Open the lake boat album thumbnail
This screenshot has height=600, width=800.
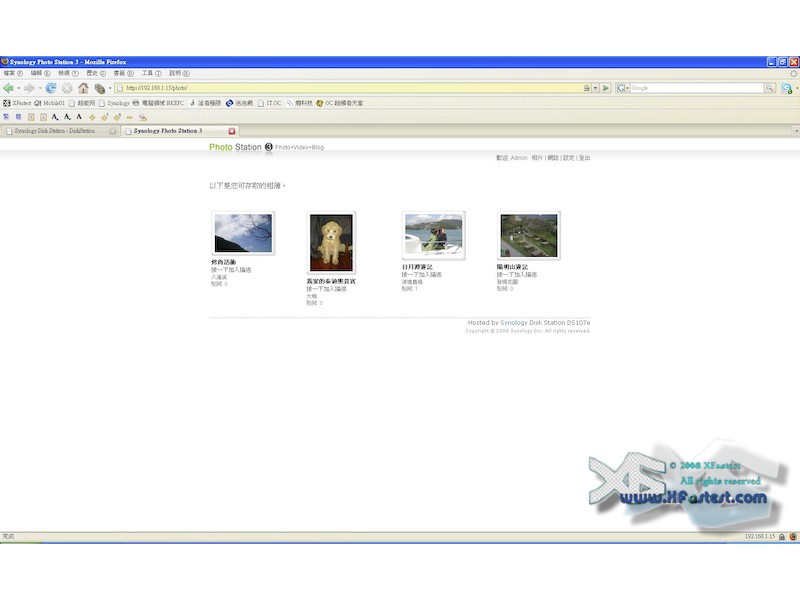pyautogui.click(x=434, y=235)
